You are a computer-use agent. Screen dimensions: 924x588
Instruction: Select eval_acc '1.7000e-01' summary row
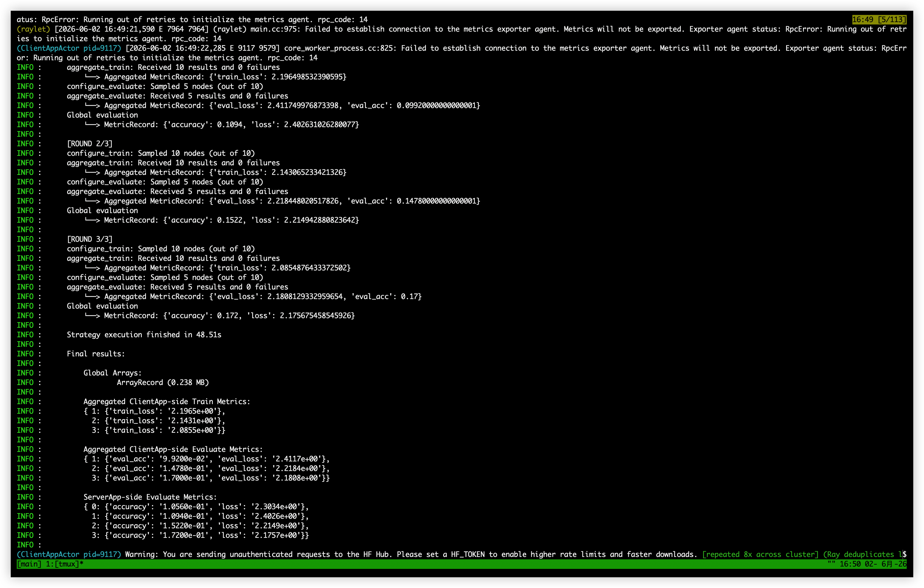[x=211, y=478]
